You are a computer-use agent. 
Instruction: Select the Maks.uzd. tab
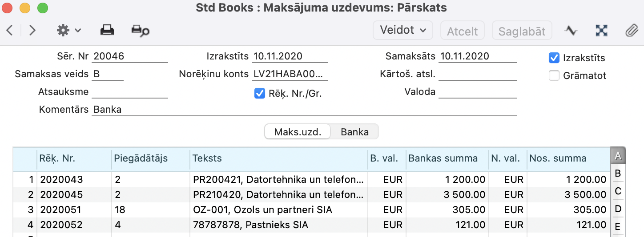point(298,132)
